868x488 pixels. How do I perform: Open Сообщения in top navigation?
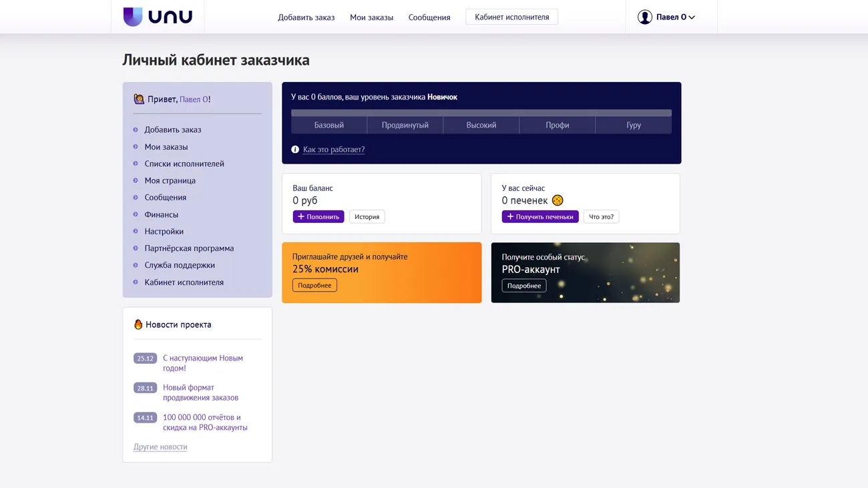(x=429, y=17)
